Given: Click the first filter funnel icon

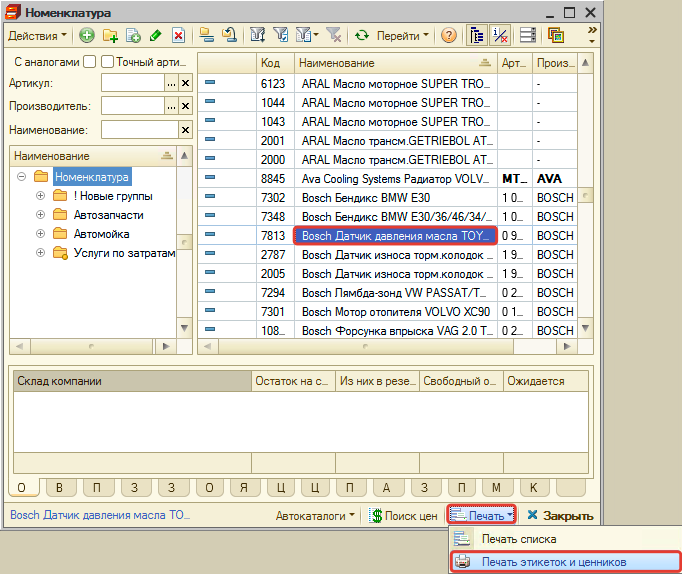Looking at the screenshot, I should tap(257, 35).
